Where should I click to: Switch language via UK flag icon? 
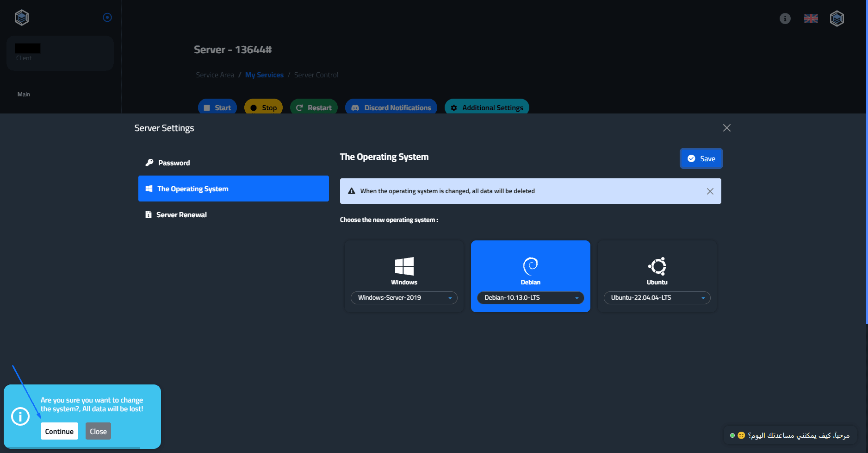[811, 19]
